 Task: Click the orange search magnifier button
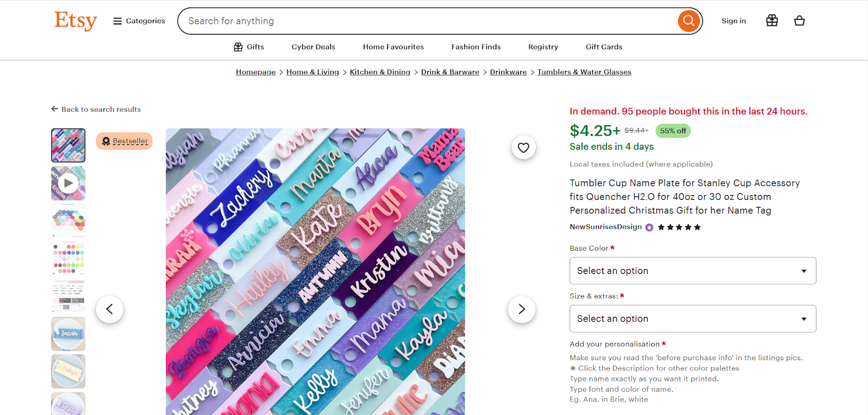coord(688,21)
